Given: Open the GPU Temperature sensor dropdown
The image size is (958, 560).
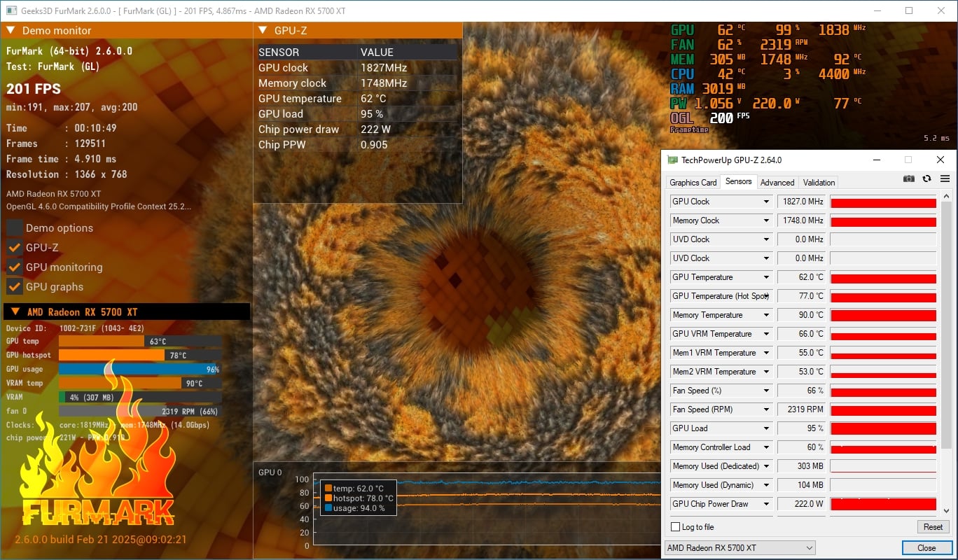Looking at the screenshot, I should coord(766,277).
